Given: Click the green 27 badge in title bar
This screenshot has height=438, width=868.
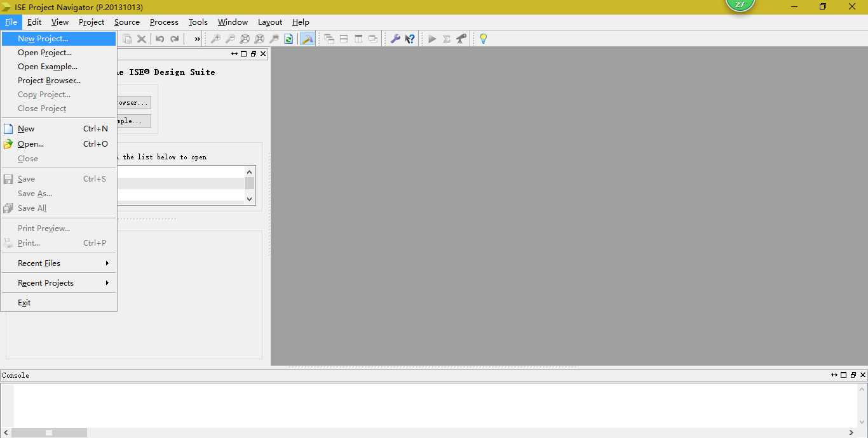Looking at the screenshot, I should pyautogui.click(x=740, y=4).
